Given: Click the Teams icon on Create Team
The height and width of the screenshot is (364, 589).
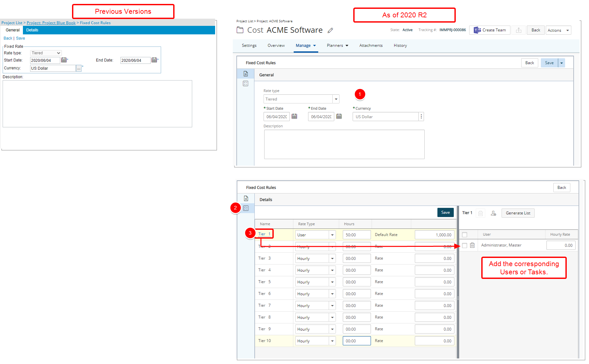Looking at the screenshot, I should (477, 30).
